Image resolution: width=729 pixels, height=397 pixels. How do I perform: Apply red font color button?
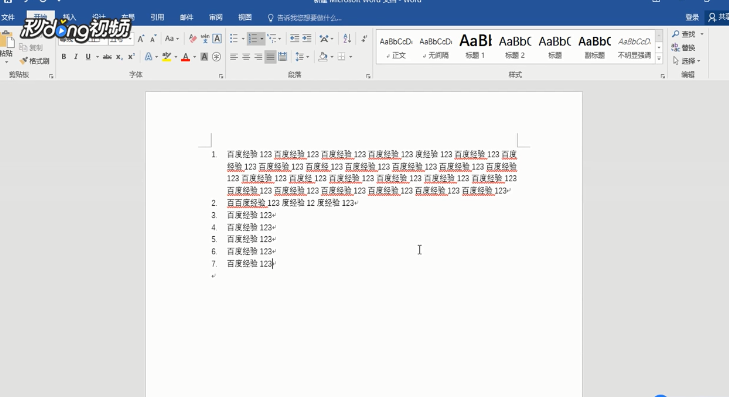pos(186,57)
